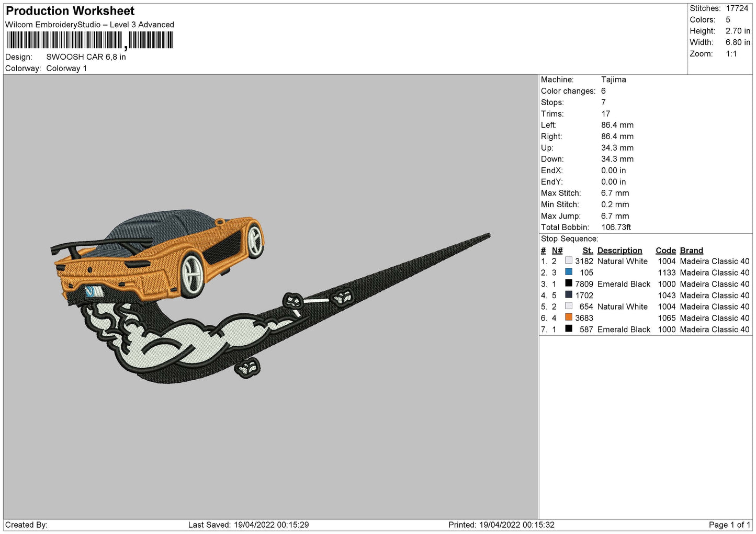Click the design name 'SWOOSH CAR 6,8 in'

pyautogui.click(x=86, y=57)
